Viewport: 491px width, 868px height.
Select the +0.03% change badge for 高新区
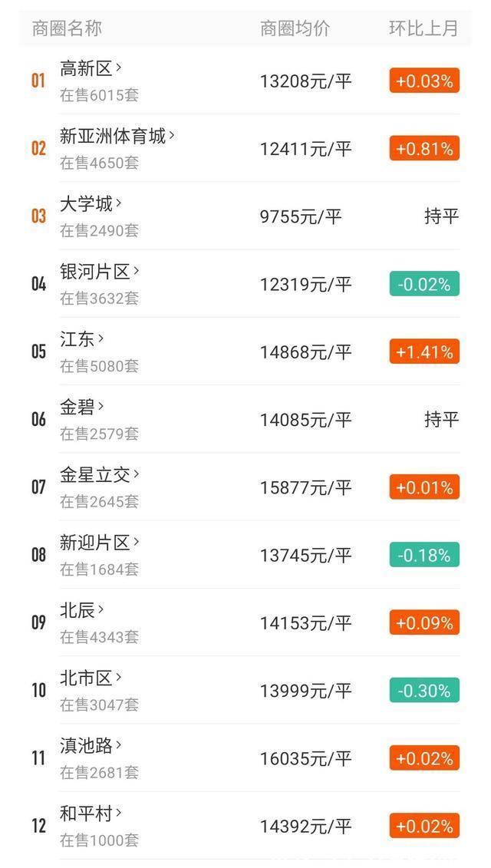pyautogui.click(x=423, y=80)
